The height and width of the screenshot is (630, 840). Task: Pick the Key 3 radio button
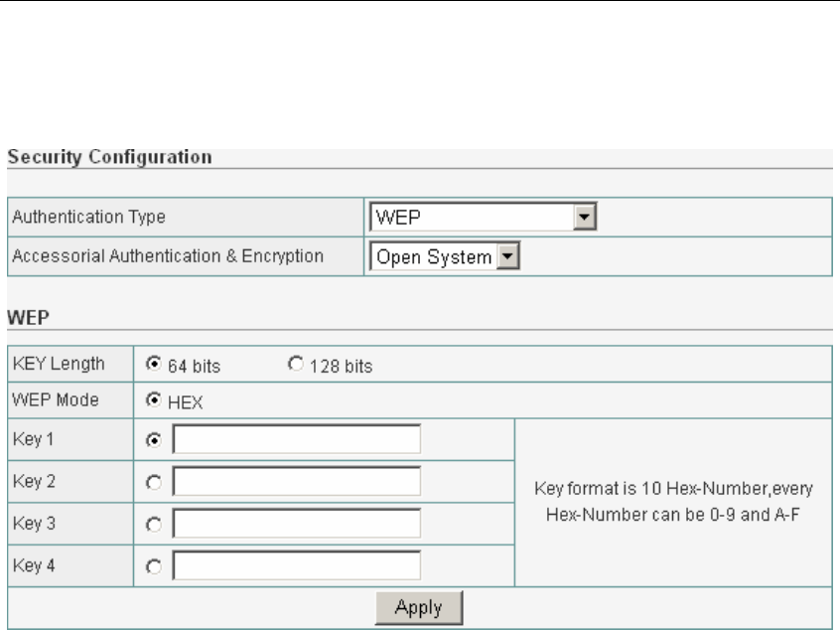point(152,524)
